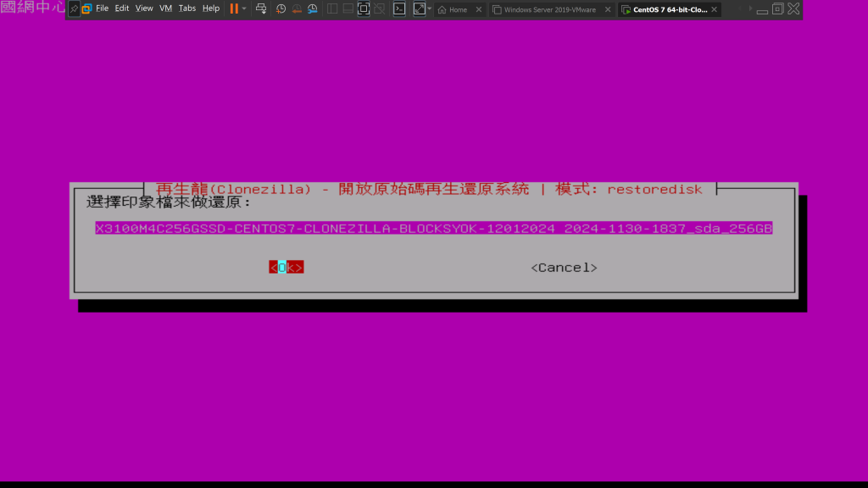The width and height of the screenshot is (868, 488).
Task: Open the snapshot manager
Action: [313, 8]
